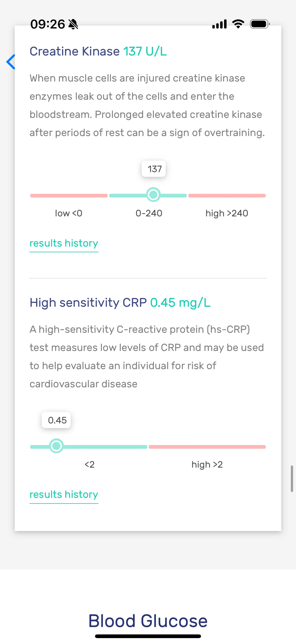Click the Creatine Kinase slider knob

(153, 195)
